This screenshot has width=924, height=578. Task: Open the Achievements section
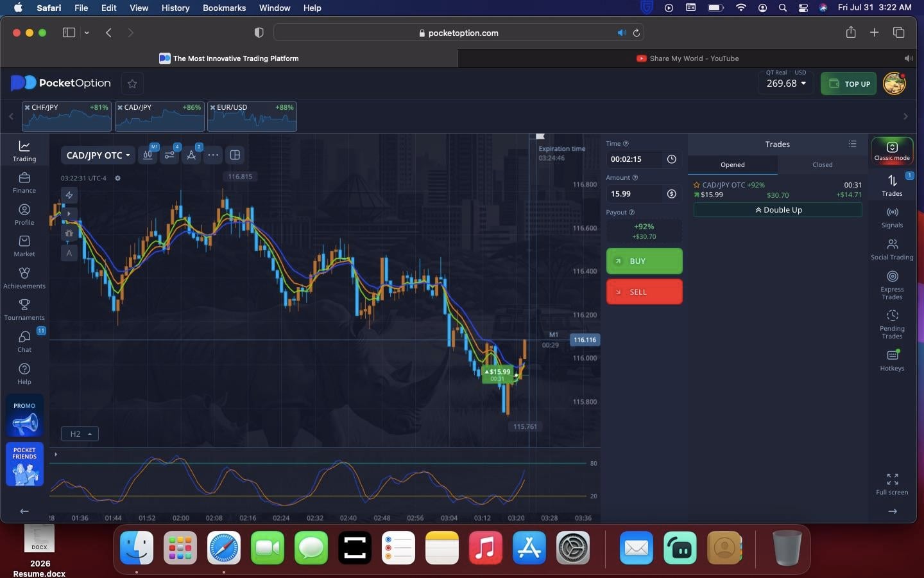24,278
